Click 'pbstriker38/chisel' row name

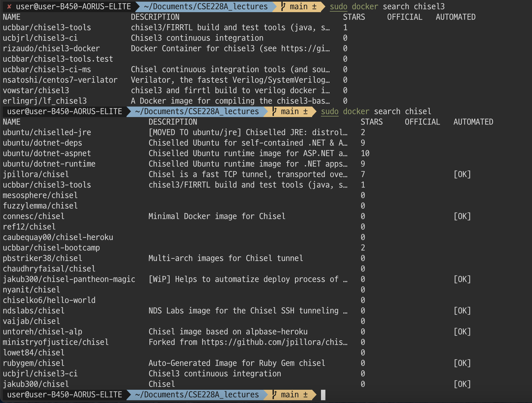click(x=43, y=258)
